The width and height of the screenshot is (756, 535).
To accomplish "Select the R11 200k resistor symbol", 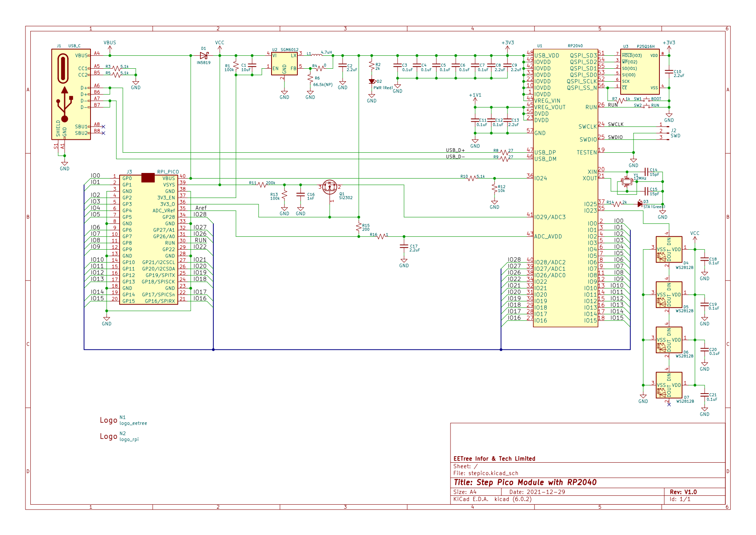I will point(262,185).
